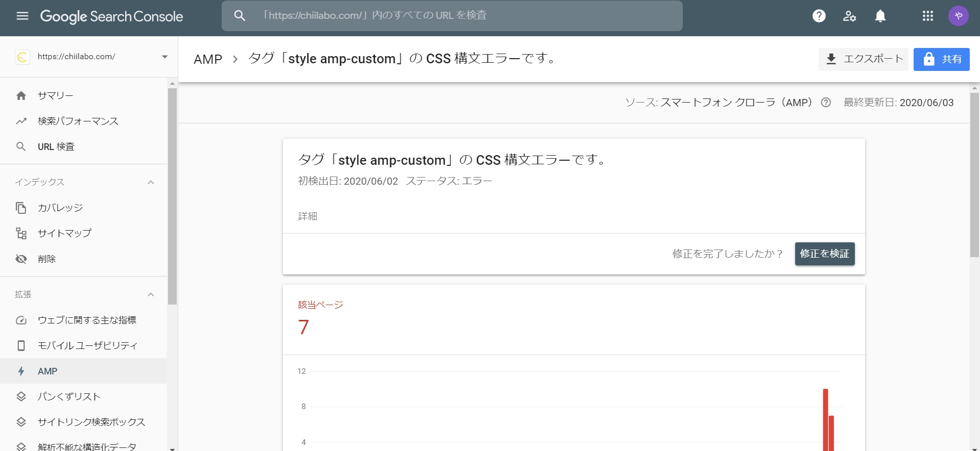Click the URL inspection search field

tap(452, 16)
